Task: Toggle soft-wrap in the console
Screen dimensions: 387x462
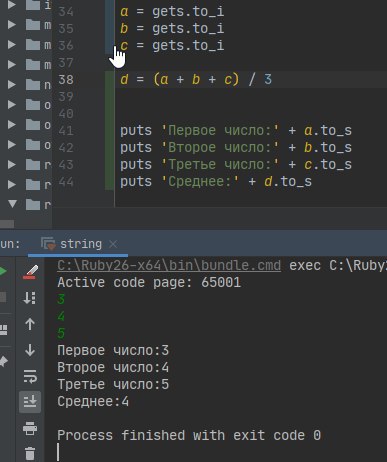Action: (30, 376)
